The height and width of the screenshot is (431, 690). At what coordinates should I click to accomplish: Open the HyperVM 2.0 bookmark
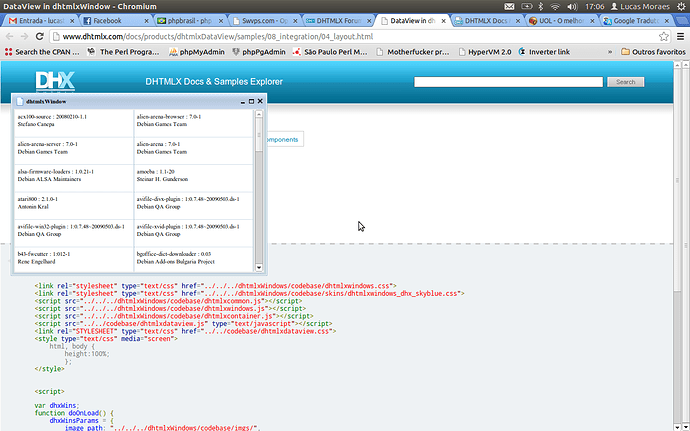coord(484,52)
